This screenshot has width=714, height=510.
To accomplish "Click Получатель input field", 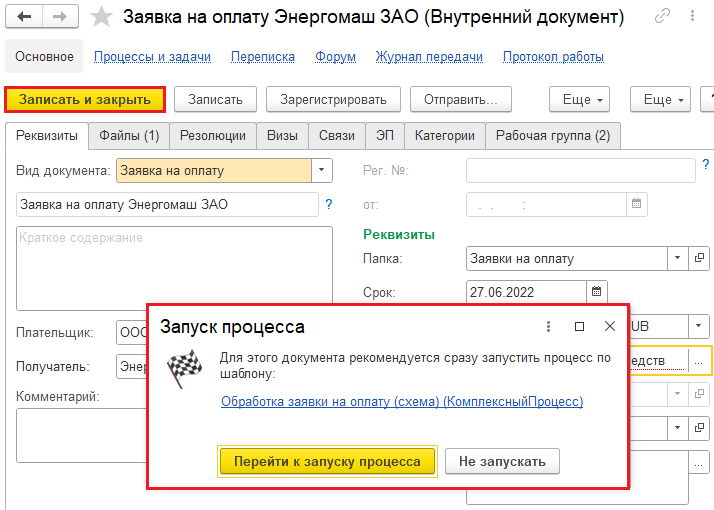I will point(132,366).
